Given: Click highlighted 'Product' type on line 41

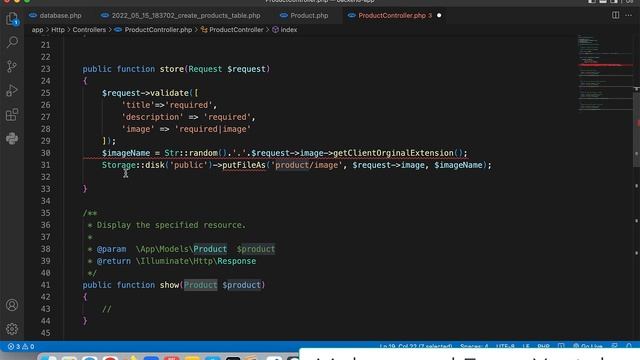Looking at the screenshot, I should 200,285.
